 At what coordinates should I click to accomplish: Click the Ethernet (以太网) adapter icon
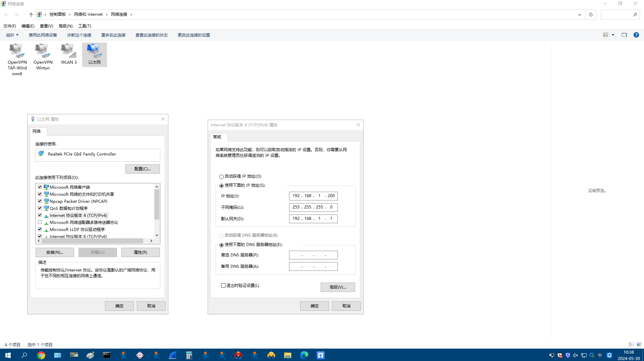(94, 54)
